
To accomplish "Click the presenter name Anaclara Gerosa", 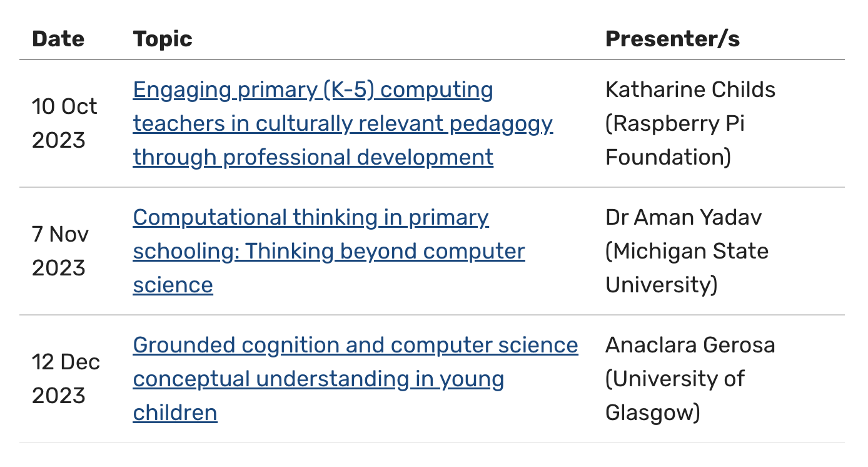I will click(x=690, y=346).
